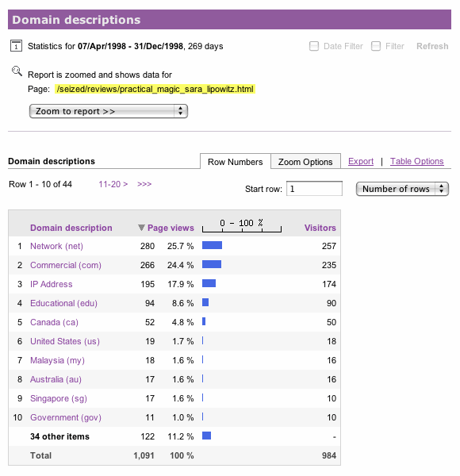The width and height of the screenshot is (460, 476).
Task: Click the Refresh button
Action: (432, 46)
